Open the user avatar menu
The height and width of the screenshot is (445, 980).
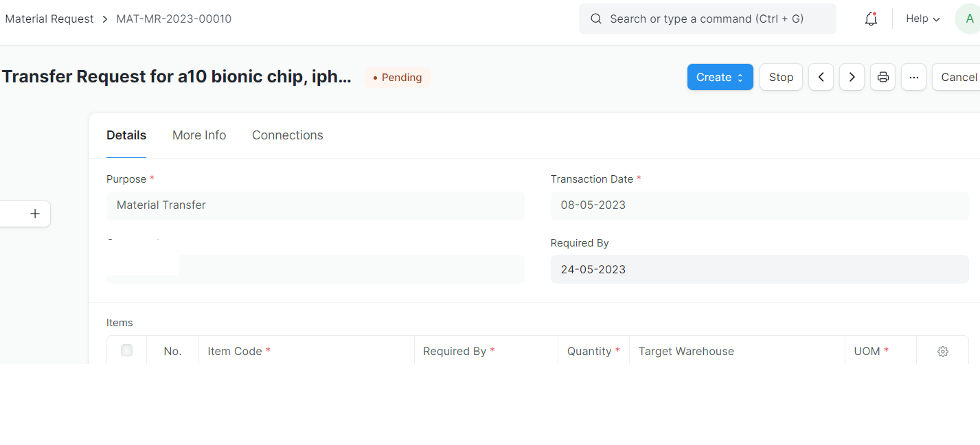point(970,19)
